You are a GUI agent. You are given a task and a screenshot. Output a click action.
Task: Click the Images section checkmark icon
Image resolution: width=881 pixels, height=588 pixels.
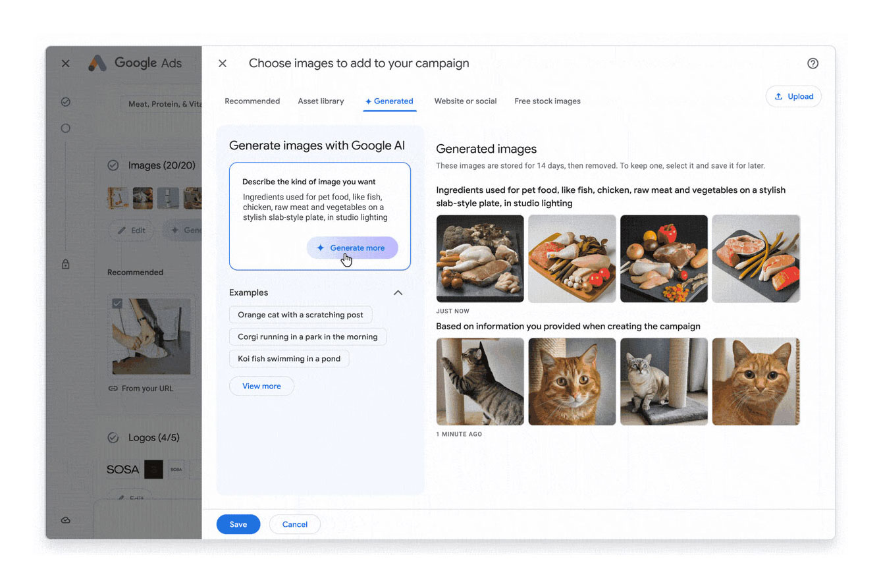click(113, 165)
